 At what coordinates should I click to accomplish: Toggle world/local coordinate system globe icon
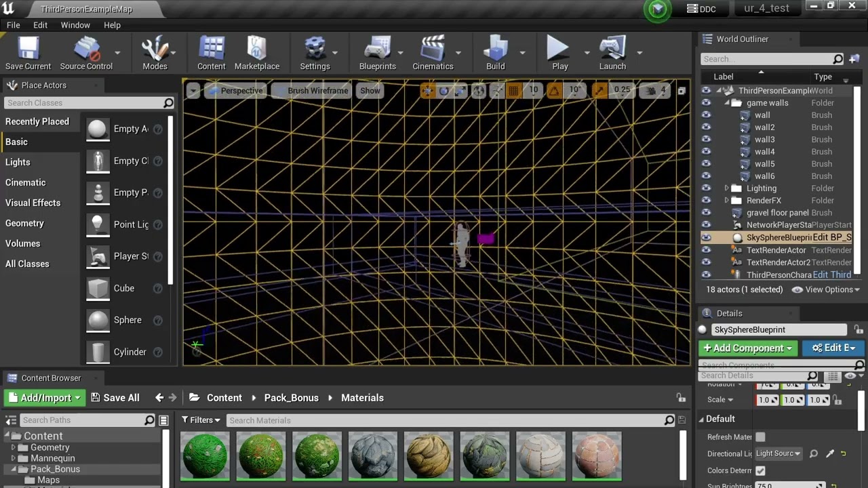coord(479,91)
